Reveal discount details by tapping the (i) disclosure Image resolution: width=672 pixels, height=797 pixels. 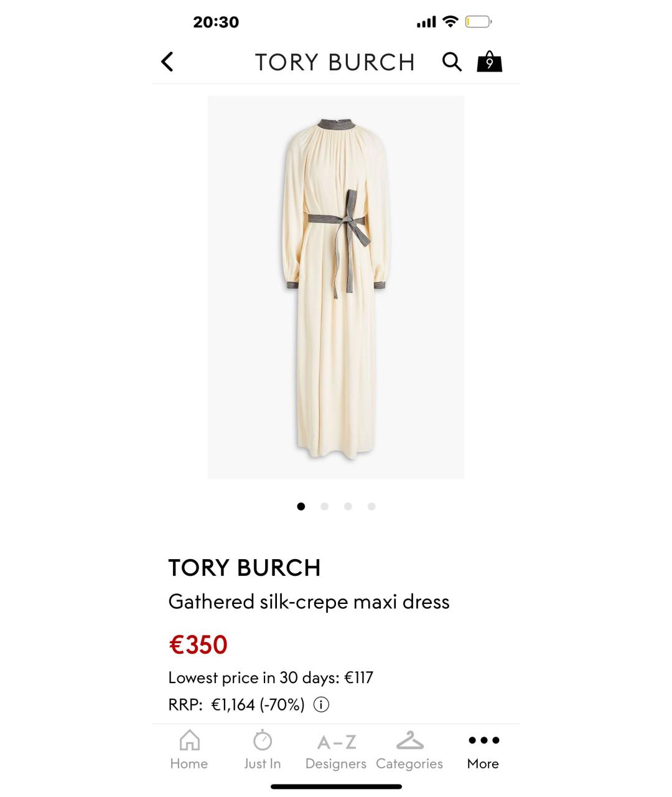[x=321, y=704]
